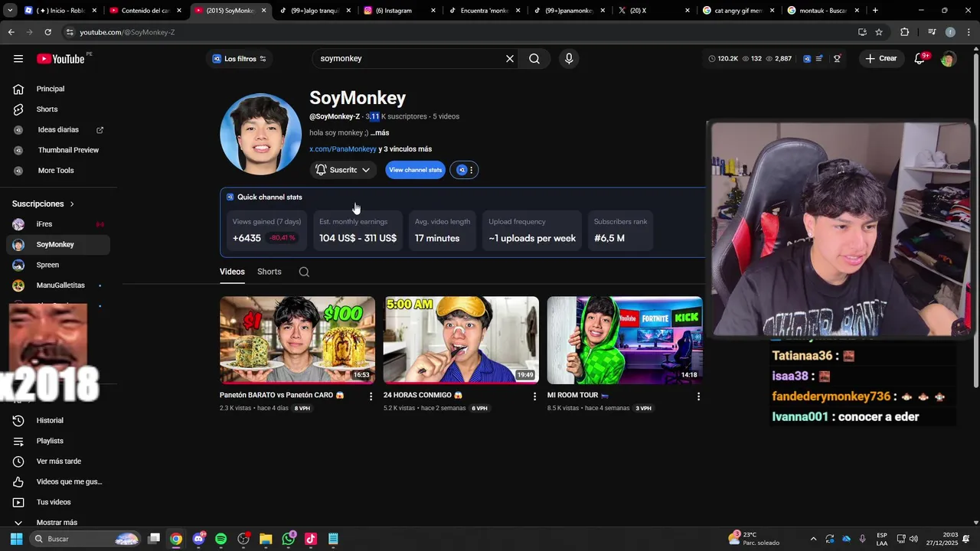The image size is (980, 551).
Task: Click the SoyMonkey channel avatar
Action: pyautogui.click(x=260, y=134)
